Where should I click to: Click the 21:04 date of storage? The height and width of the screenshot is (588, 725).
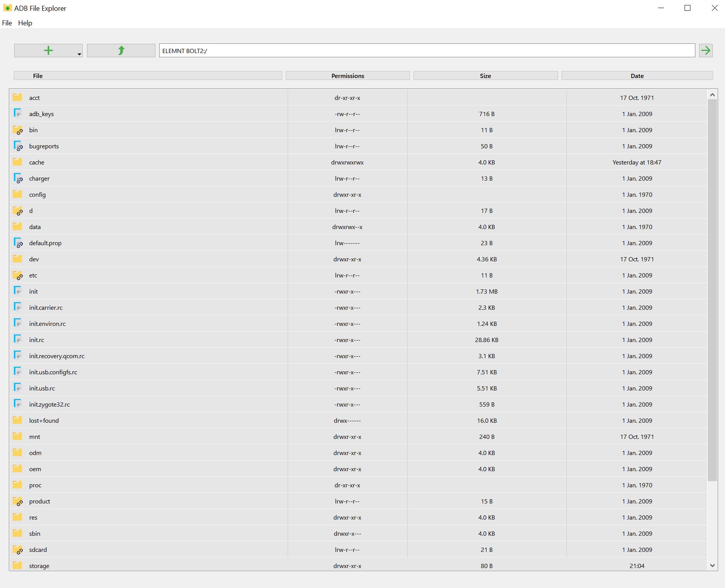point(637,566)
